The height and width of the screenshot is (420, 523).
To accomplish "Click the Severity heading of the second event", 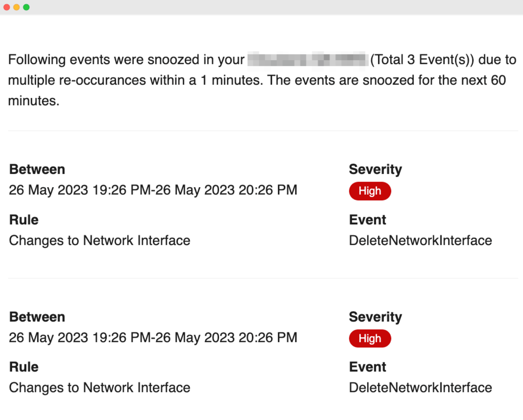I will click(375, 317).
